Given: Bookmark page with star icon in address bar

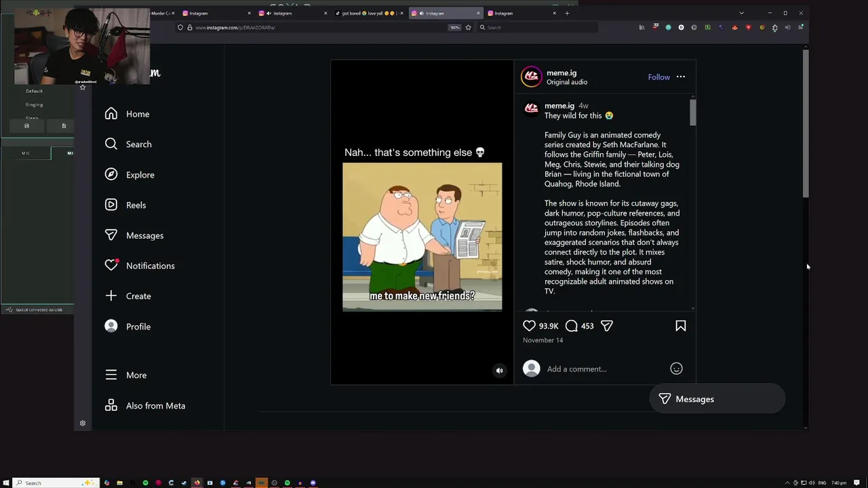Looking at the screenshot, I should [468, 28].
